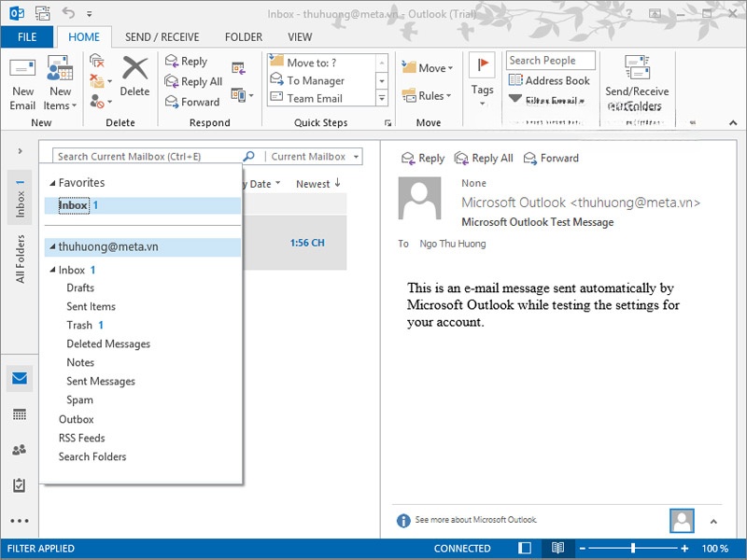Open the New Items menu
Viewport: 747px width, 560px height.
(x=60, y=84)
